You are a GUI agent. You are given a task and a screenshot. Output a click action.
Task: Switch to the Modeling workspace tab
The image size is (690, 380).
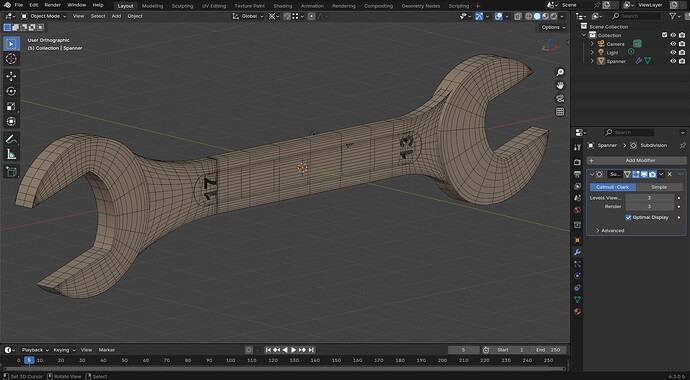click(152, 6)
